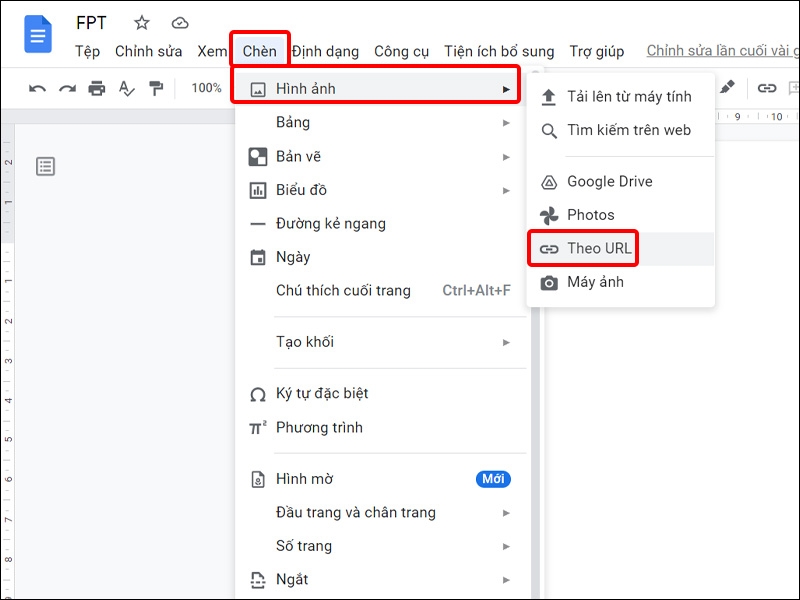The height and width of the screenshot is (600, 800).
Task: Click the Ngày calendar icon
Action: pos(258,257)
